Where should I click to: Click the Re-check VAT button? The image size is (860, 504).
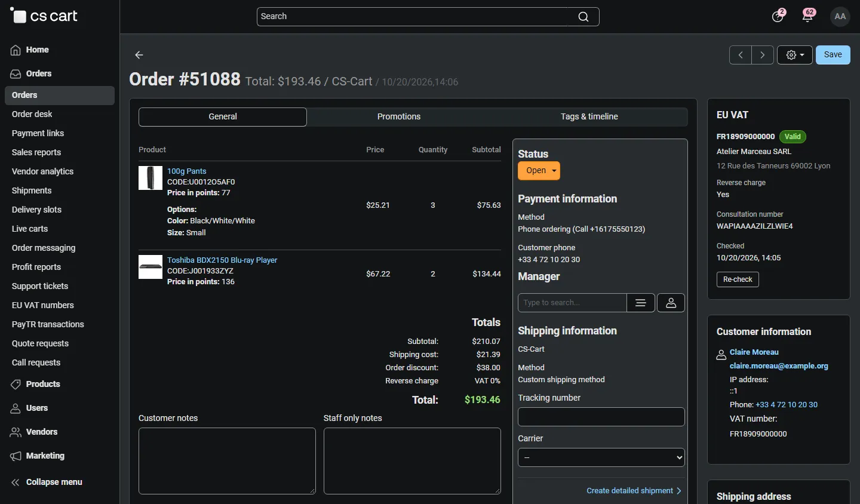738,279
